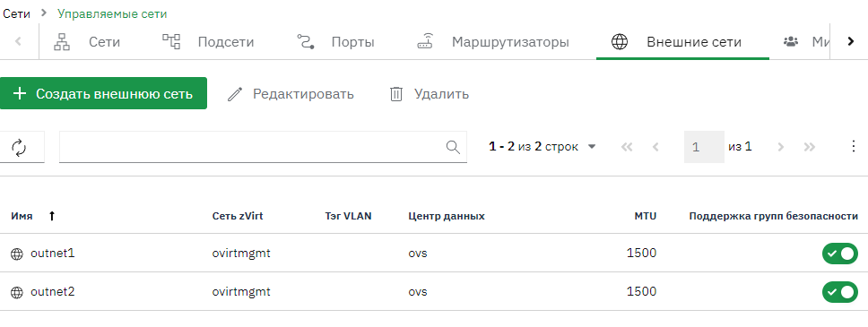Go to last page double-arrow icon
The image size is (868, 327).
(810, 147)
